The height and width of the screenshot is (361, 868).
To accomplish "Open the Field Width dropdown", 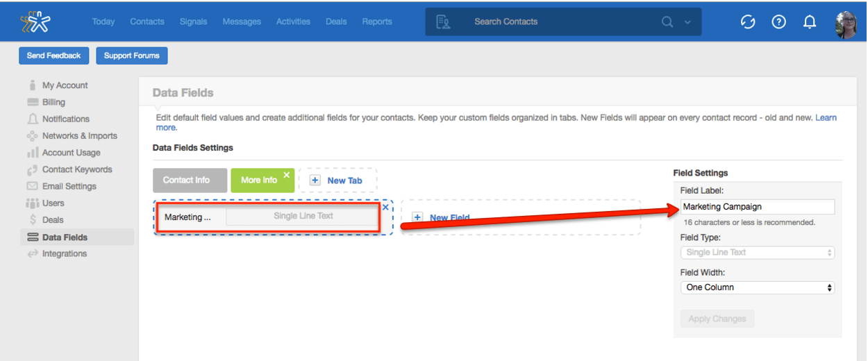I will (758, 287).
